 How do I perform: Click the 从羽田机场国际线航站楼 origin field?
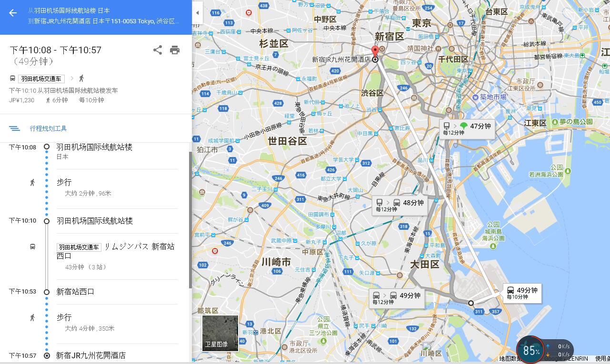point(69,10)
